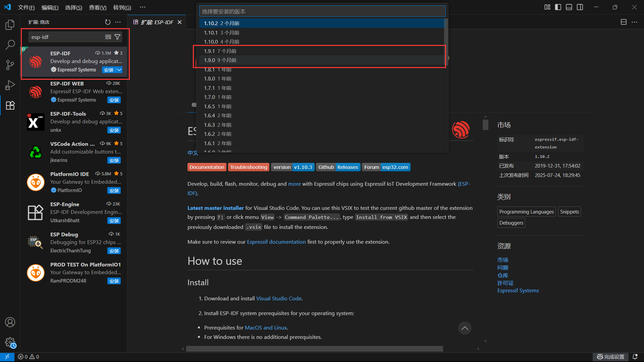Open the Selection (选择) menu
This screenshot has width=644, height=362.
(73, 7)
